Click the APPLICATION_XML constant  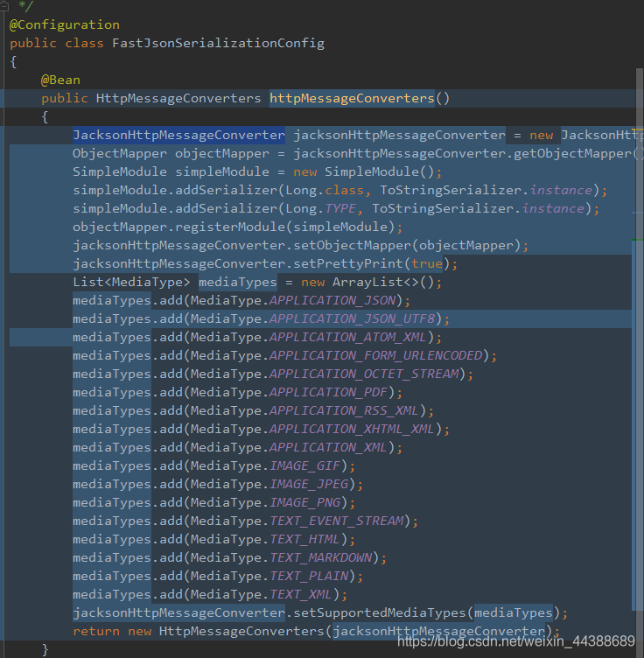tap(328, 448)
